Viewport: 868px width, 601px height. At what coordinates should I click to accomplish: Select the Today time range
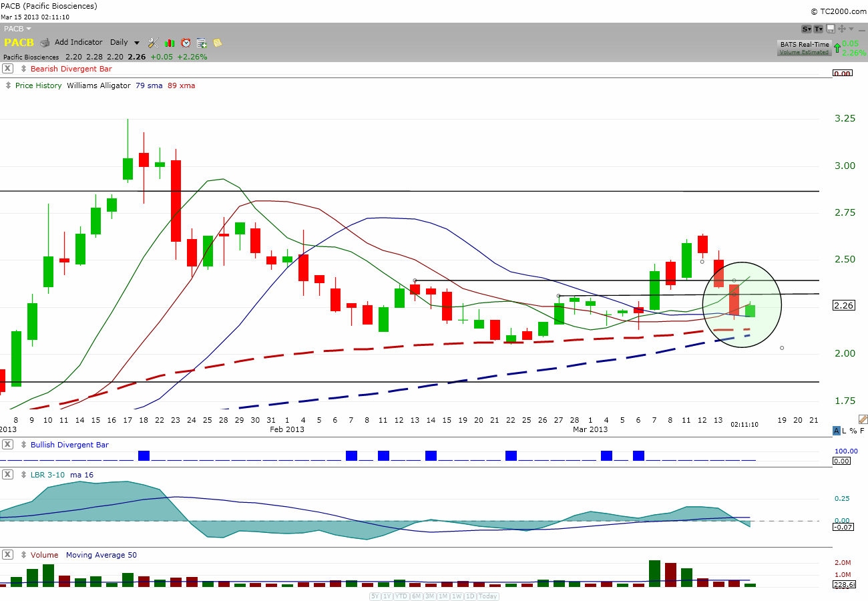click(x=488, y=596)
